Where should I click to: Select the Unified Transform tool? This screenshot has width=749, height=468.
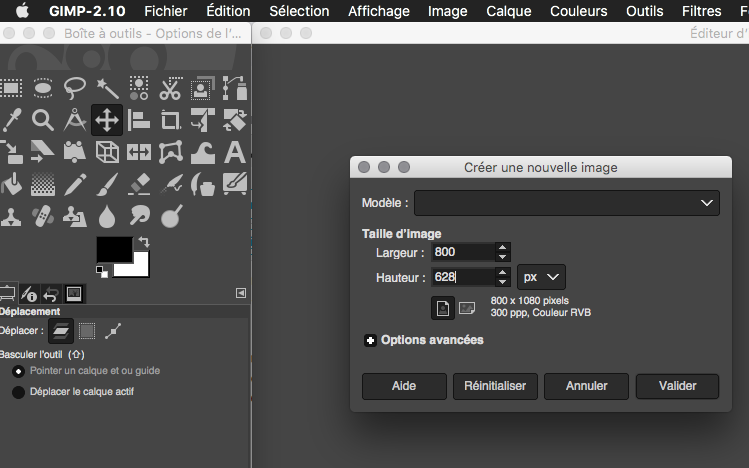[x=203, y=120]
